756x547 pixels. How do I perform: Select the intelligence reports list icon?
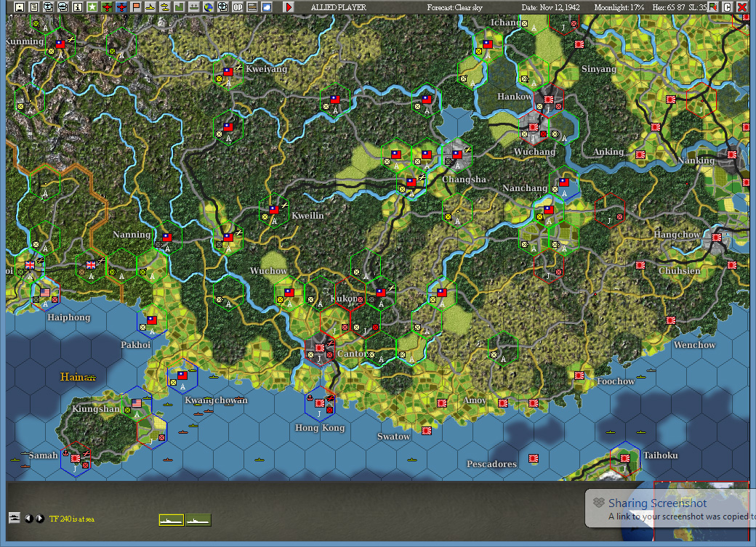(33, 7)
